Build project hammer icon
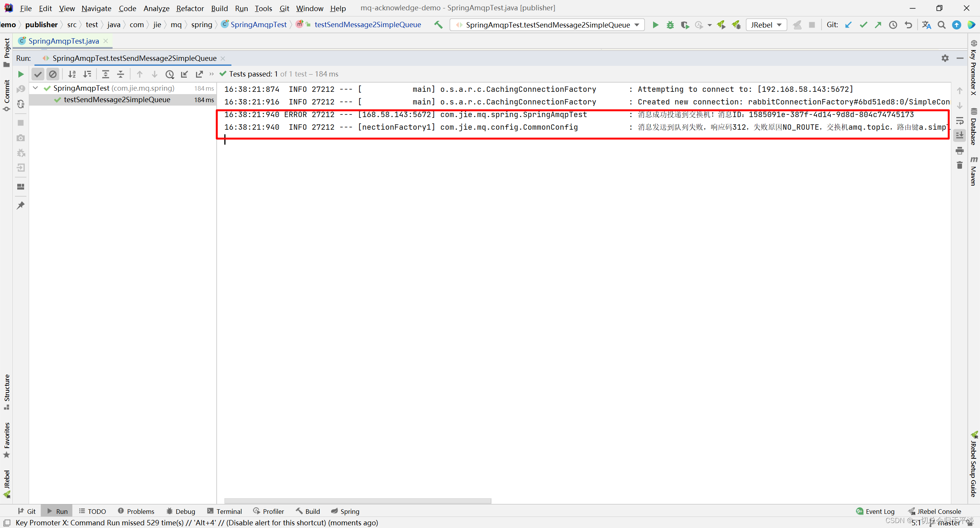 point(438,25)
